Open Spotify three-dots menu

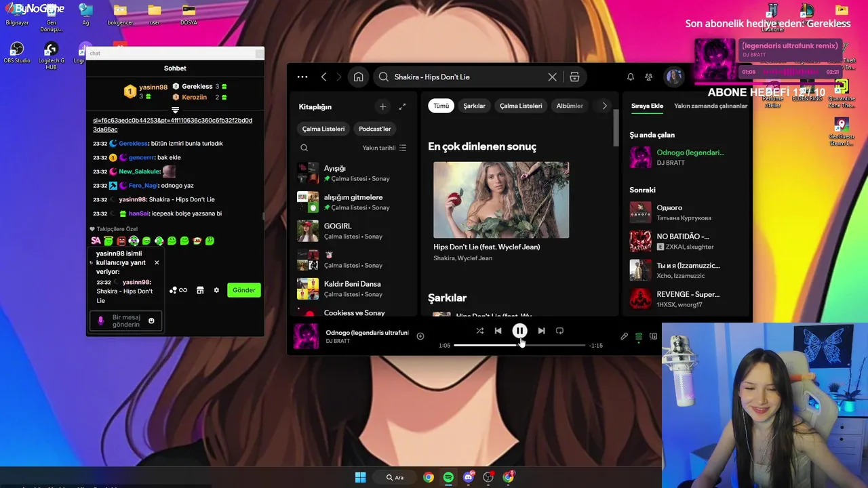pyautogui.click(x=302, y=77)
